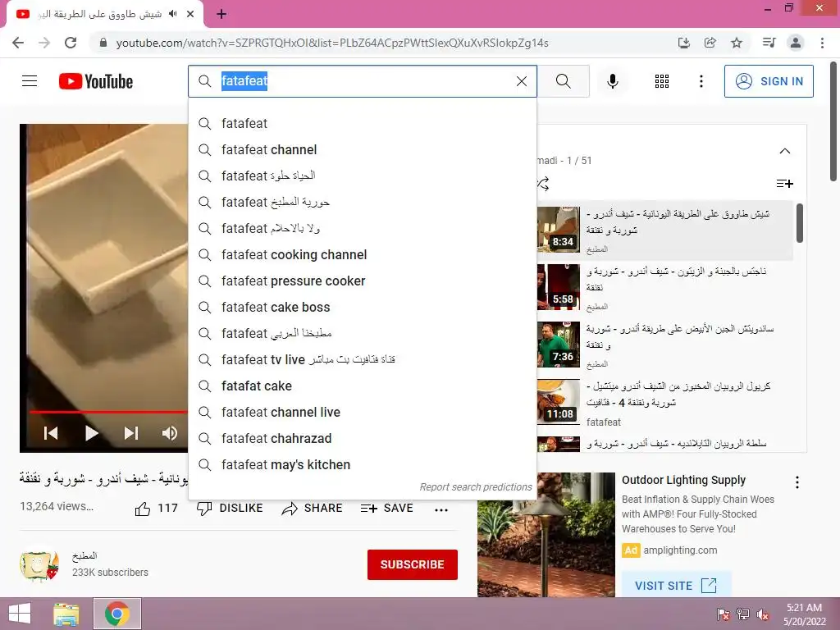Image resolution: width=840 pixels, height=630 pixels.
Task: Run search with the magnifier button
Action: click(563, 81)
